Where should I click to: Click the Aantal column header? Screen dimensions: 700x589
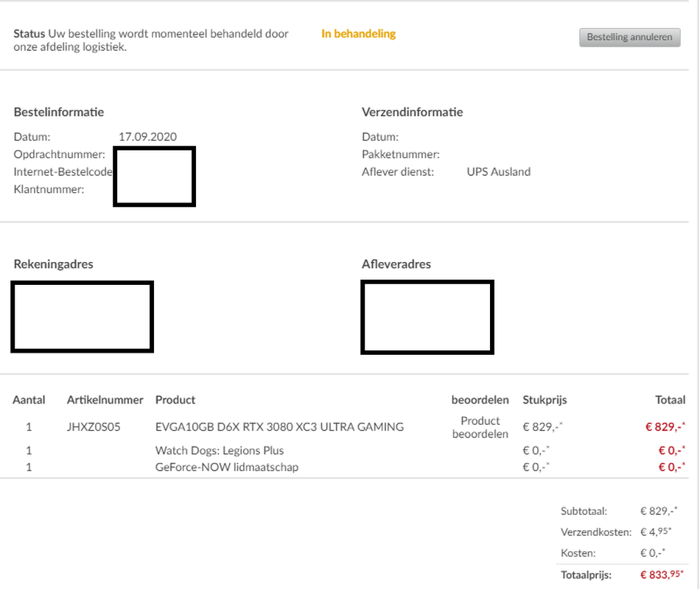29,400
